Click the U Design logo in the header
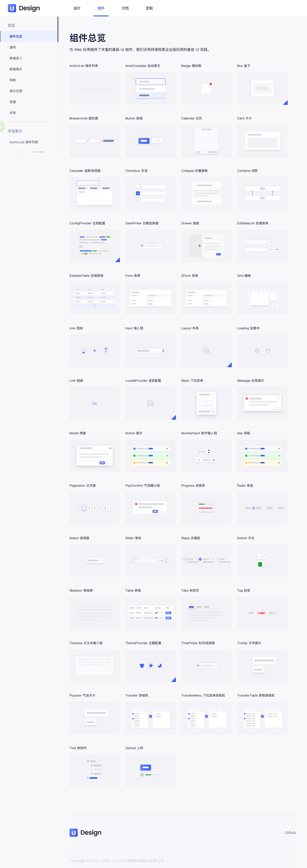307x868 pixels. [x=24, y=8]
